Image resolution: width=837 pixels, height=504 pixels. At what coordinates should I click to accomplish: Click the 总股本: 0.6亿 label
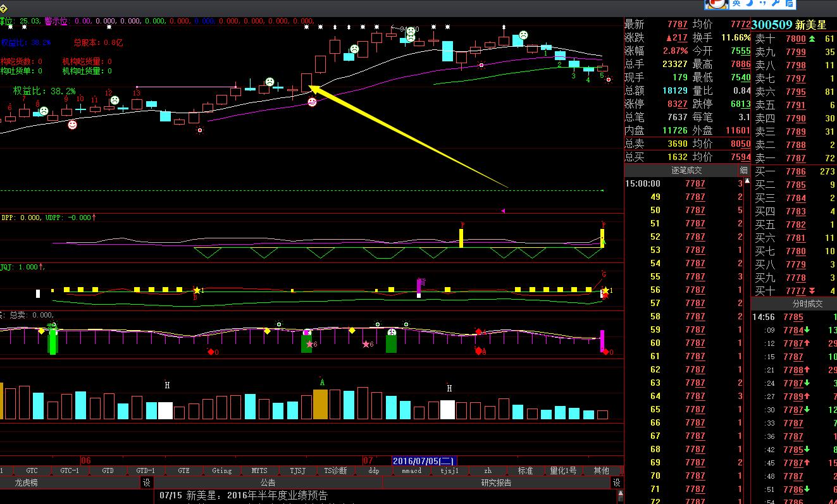98,42
